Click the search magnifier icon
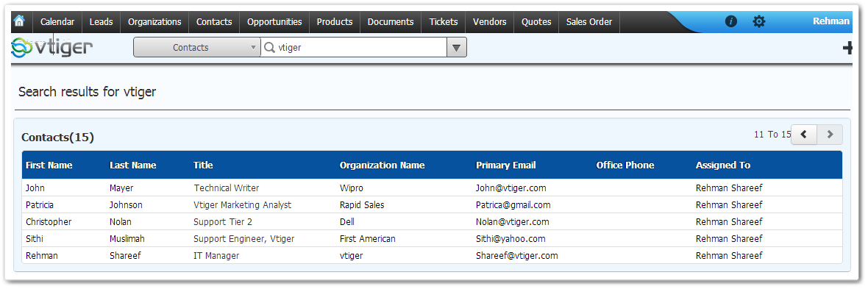 [269, 48]
